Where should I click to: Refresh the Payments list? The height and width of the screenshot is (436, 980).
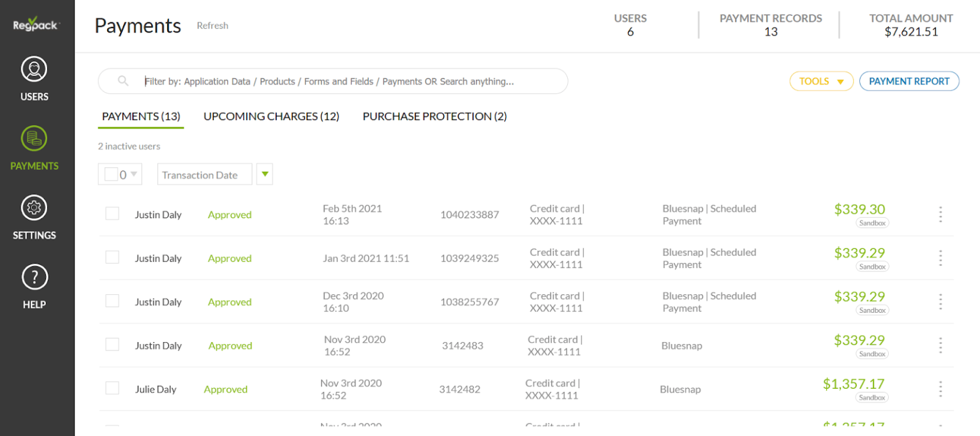point(212,26)
